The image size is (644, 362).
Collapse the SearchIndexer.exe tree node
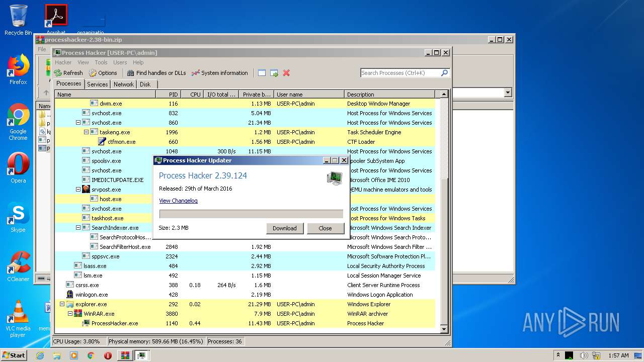78,228
